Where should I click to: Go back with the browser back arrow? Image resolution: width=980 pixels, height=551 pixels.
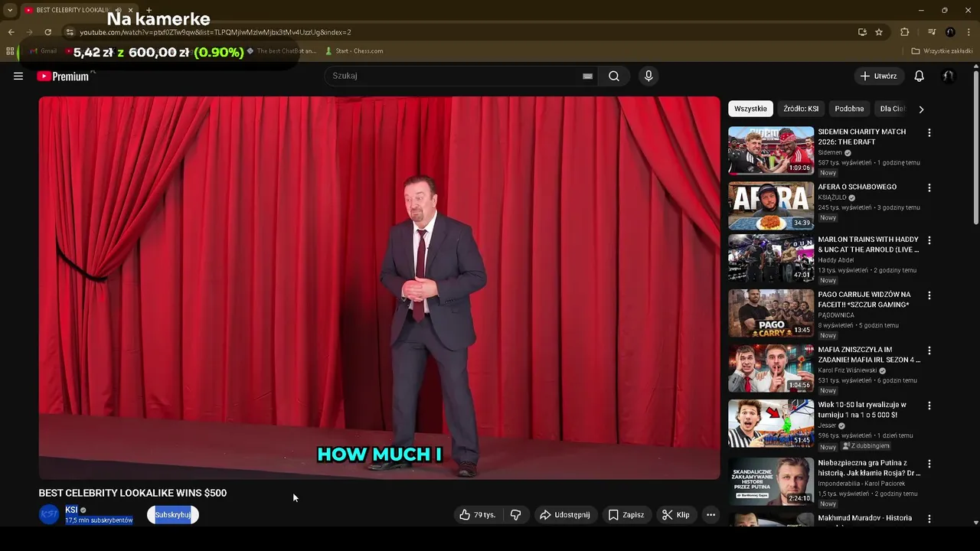(11, 32)
